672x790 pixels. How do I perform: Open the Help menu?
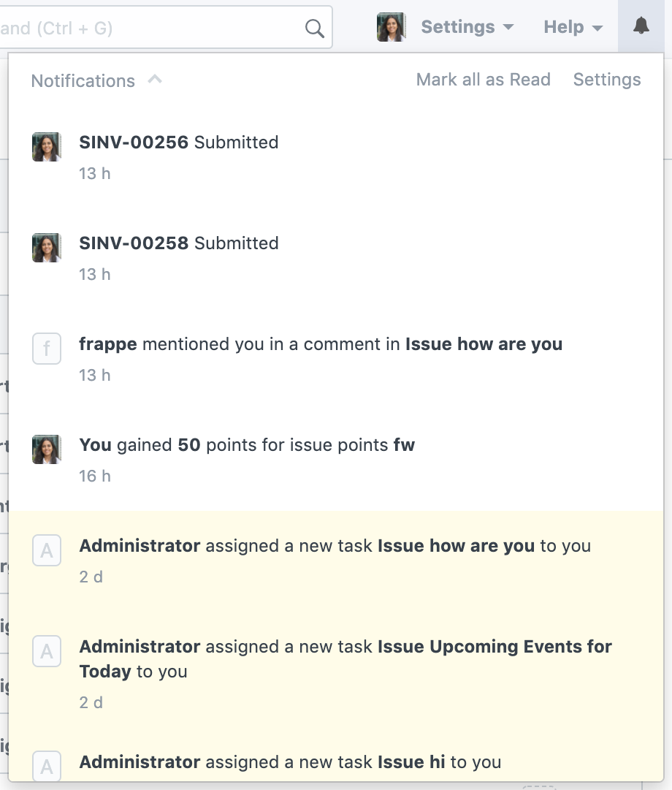tap(563, 26)
